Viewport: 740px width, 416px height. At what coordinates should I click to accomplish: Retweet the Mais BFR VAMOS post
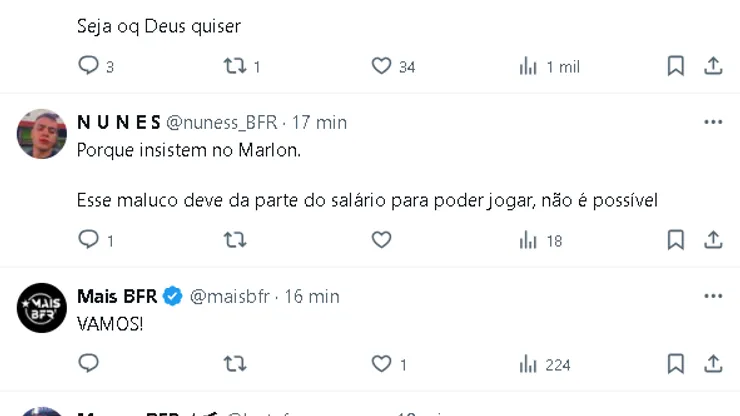point(235,364)
